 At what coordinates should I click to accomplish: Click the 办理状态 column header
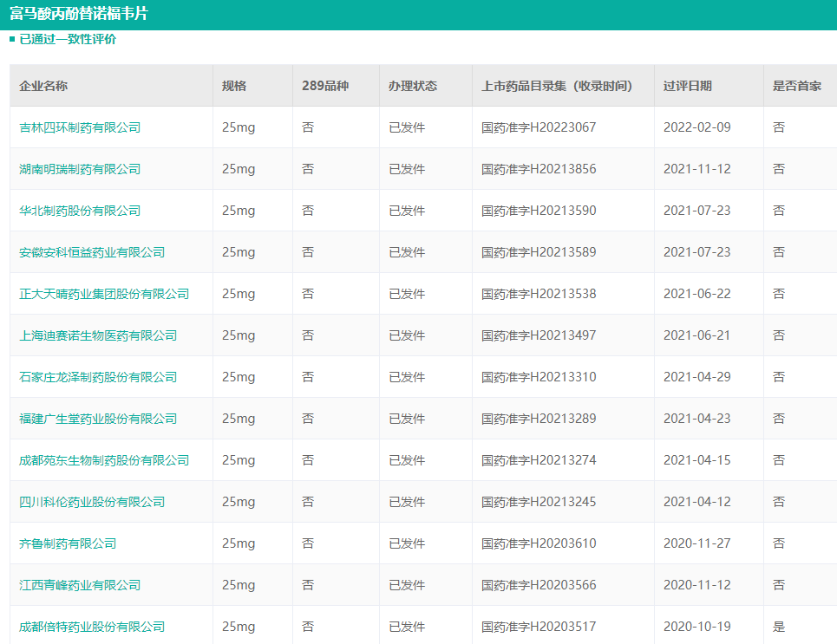pyautogui.click(x=412, y=86)
